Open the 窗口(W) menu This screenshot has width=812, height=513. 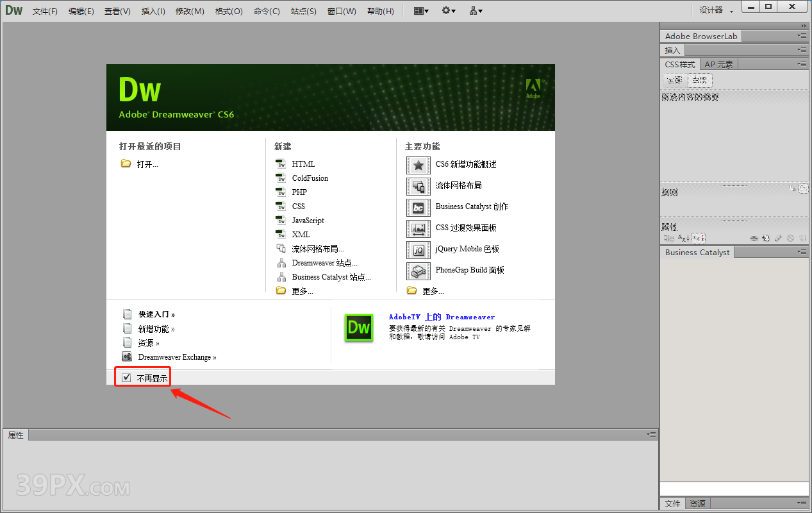coord(342,11)
